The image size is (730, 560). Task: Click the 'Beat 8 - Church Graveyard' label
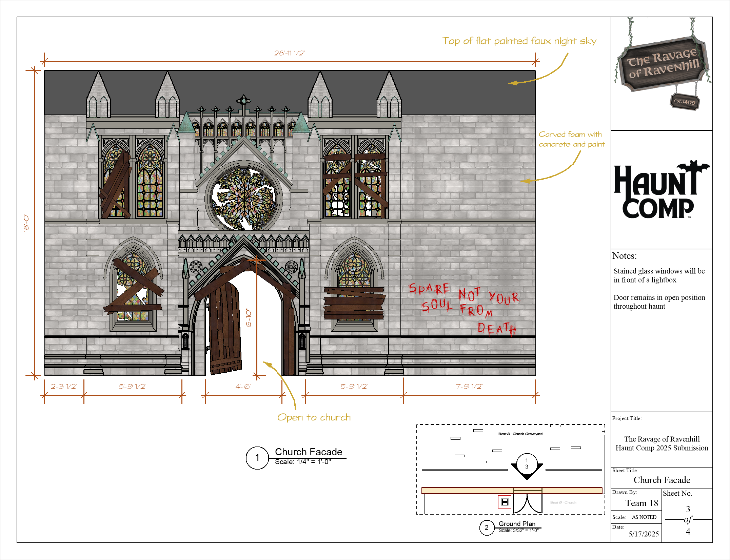click(x=520, y=434)
